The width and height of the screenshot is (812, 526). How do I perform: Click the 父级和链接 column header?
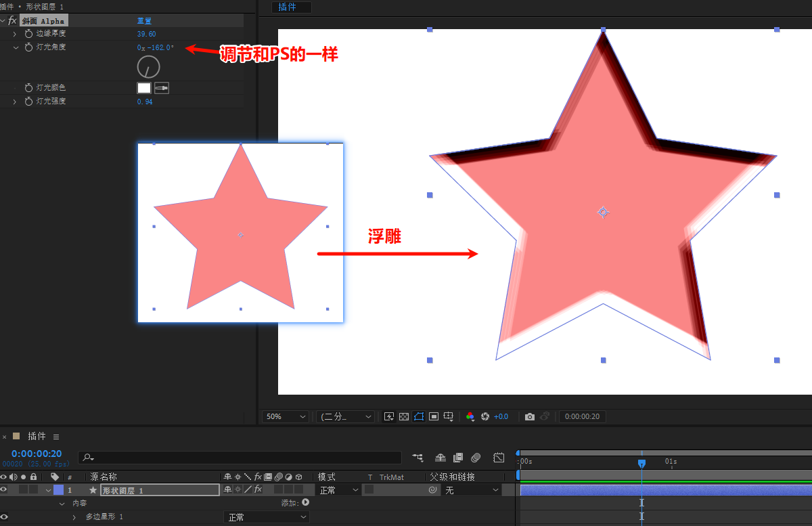click(452, 477)
